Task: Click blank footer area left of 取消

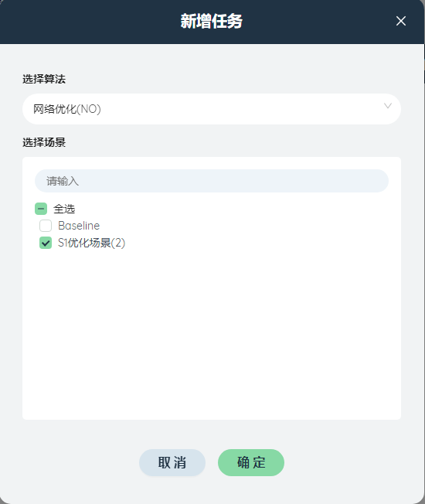Action: point(70,462)
